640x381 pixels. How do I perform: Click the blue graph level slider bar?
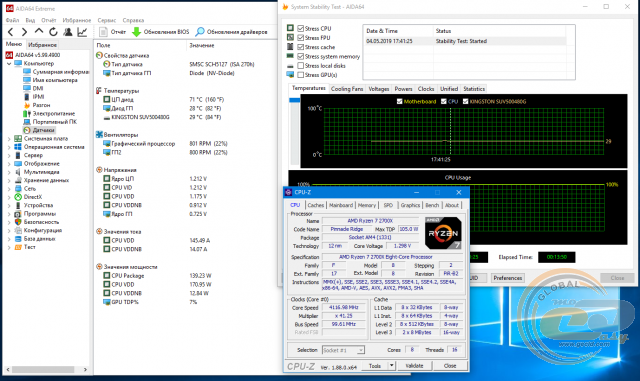pyautogui.click(x=294, y=100)
